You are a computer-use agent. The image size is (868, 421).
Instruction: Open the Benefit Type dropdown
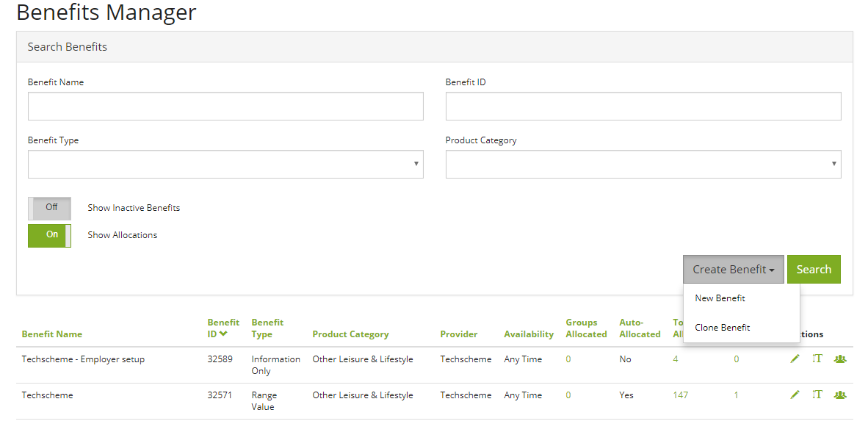tap(225, 164)
